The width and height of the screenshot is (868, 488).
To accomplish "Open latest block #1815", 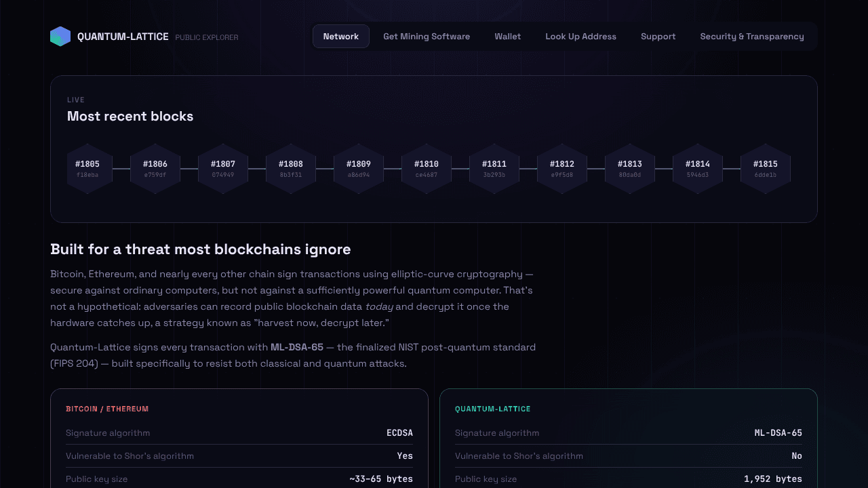I will 766,169.
